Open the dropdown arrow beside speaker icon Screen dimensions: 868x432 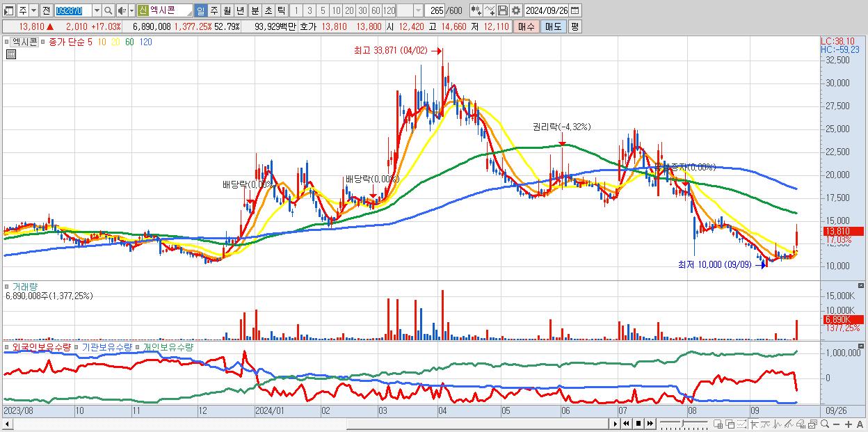tap(131, 10)
